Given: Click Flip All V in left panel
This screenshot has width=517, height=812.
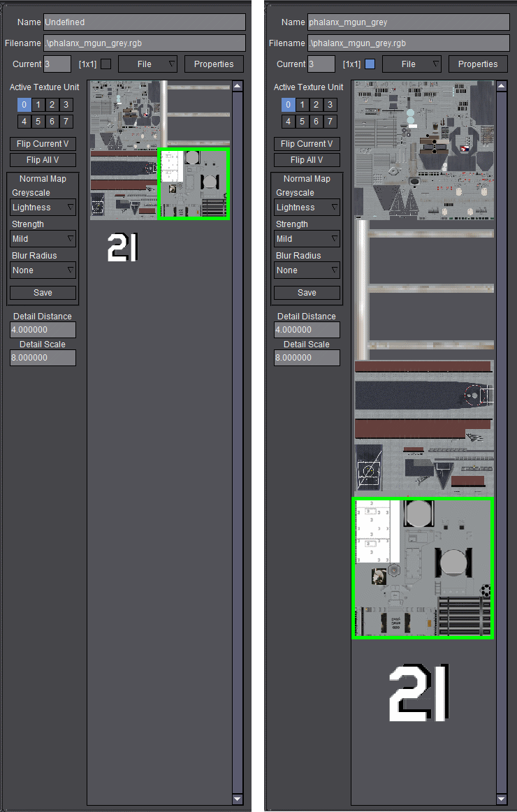Looking at the screenshot, I should [43, 160].
